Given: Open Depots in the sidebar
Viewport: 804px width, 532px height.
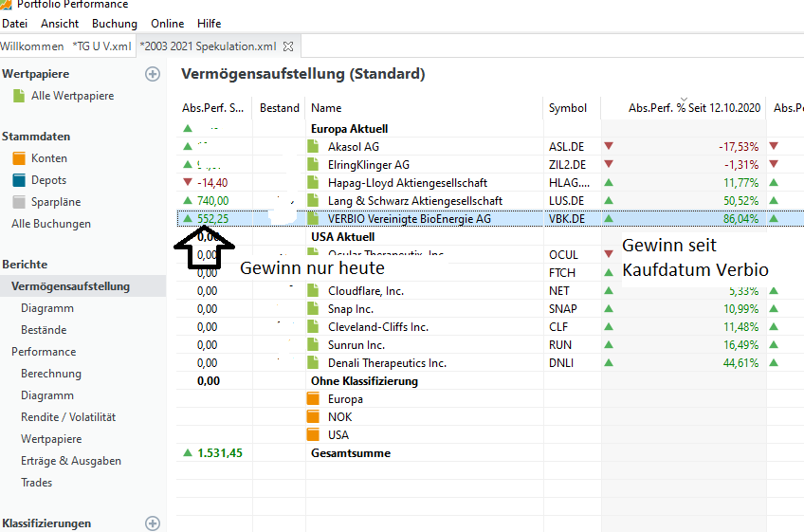Looking at the screenshot, I should click(48, 180).
